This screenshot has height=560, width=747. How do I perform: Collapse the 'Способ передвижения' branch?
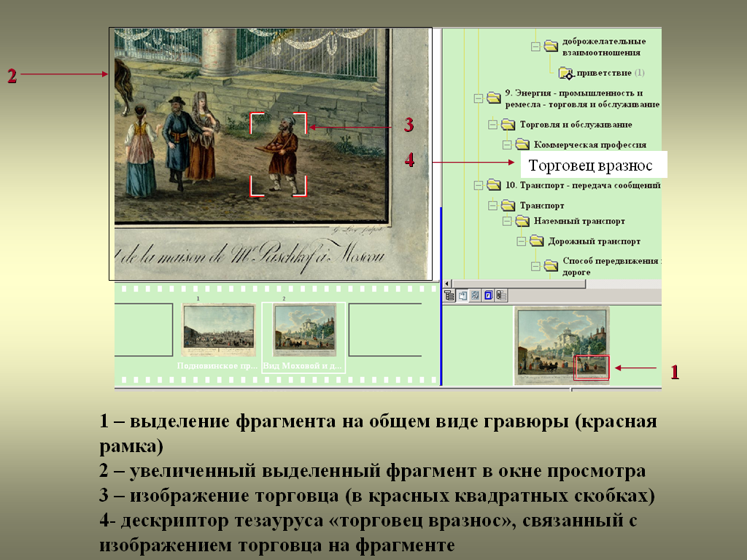tap(535, 266)
